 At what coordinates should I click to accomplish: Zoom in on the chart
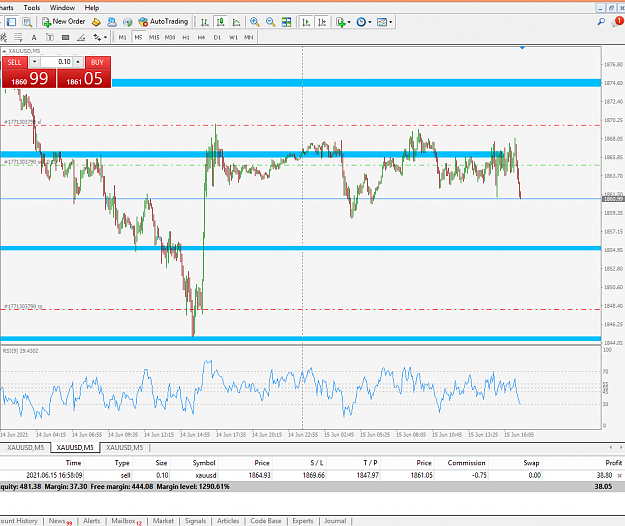(x=254, y=22)
